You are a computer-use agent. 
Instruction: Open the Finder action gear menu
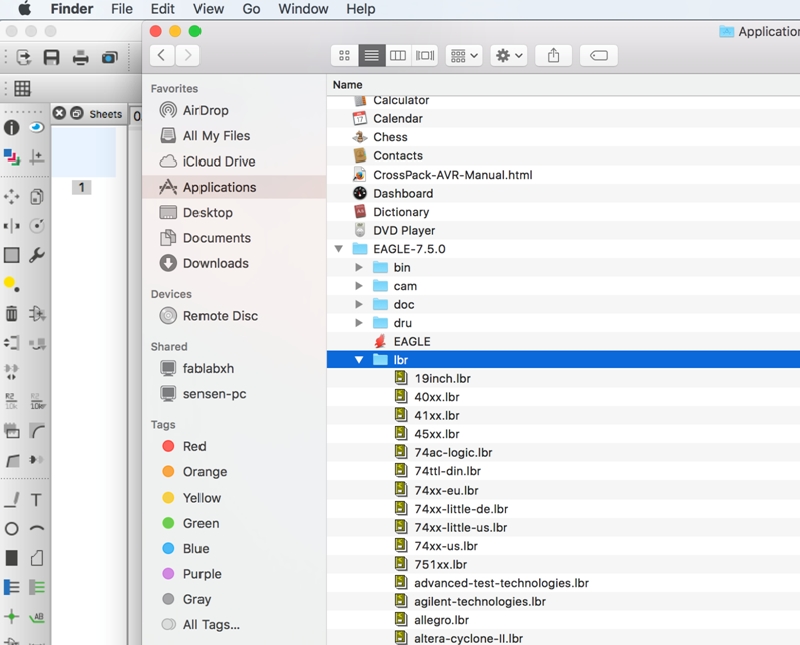click(509, 55)
